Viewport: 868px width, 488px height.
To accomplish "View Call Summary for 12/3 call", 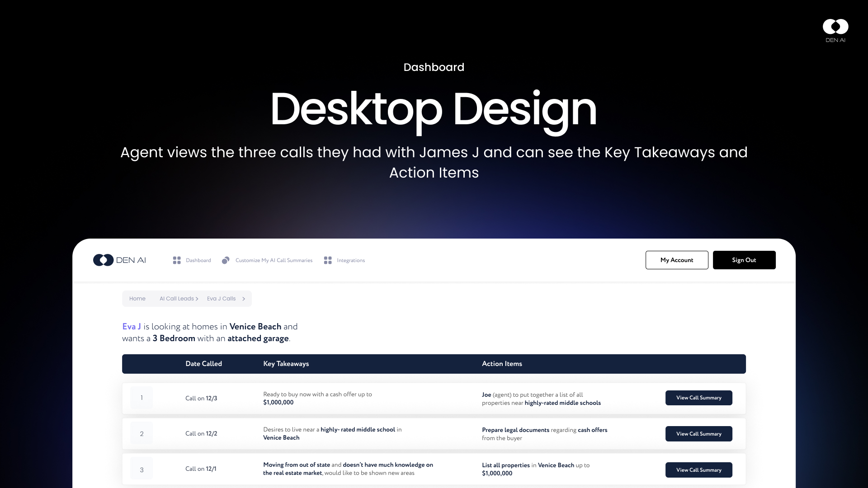I will (698, 398).
